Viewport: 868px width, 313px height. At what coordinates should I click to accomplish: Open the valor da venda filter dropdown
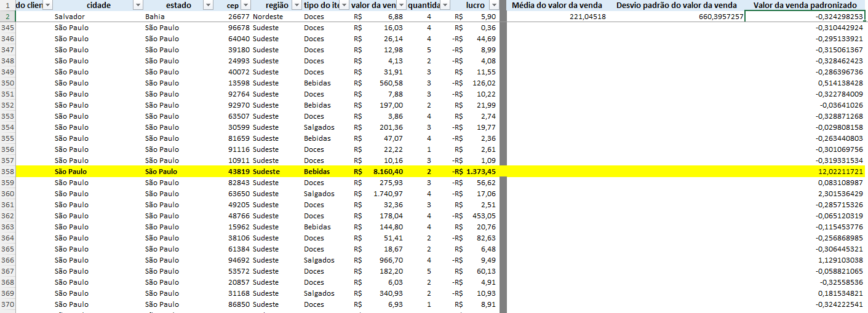[401, 6]
